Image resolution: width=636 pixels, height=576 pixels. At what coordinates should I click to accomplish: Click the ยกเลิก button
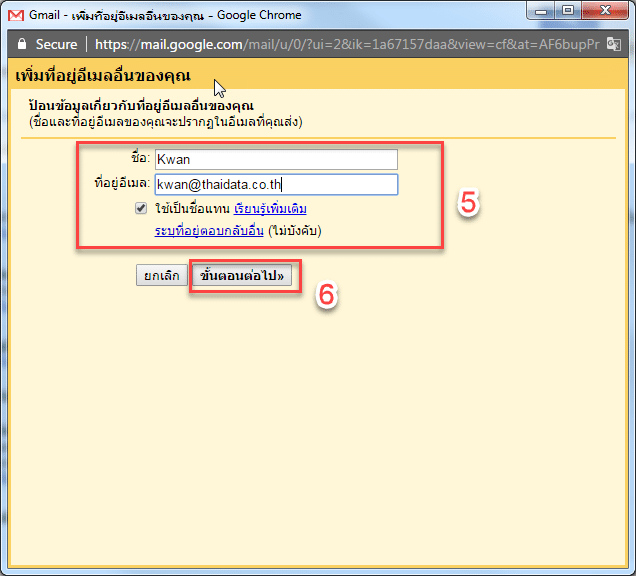pos(161,275)
